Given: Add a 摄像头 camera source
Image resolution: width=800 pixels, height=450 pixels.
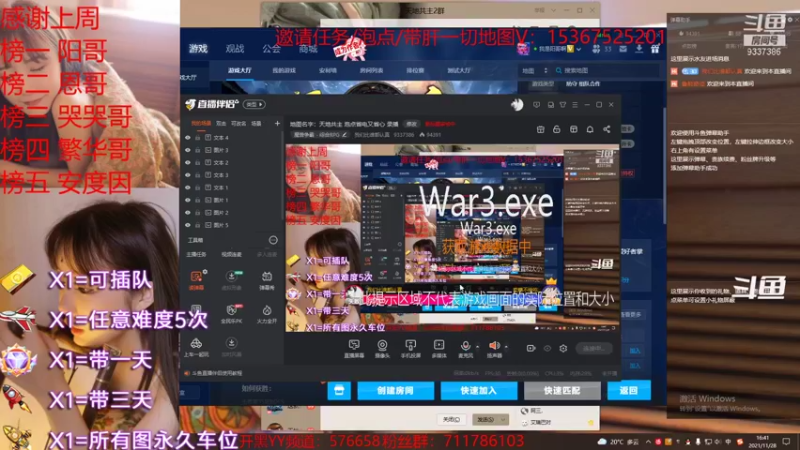Looking at the screenshot, I should coord(382,348).
